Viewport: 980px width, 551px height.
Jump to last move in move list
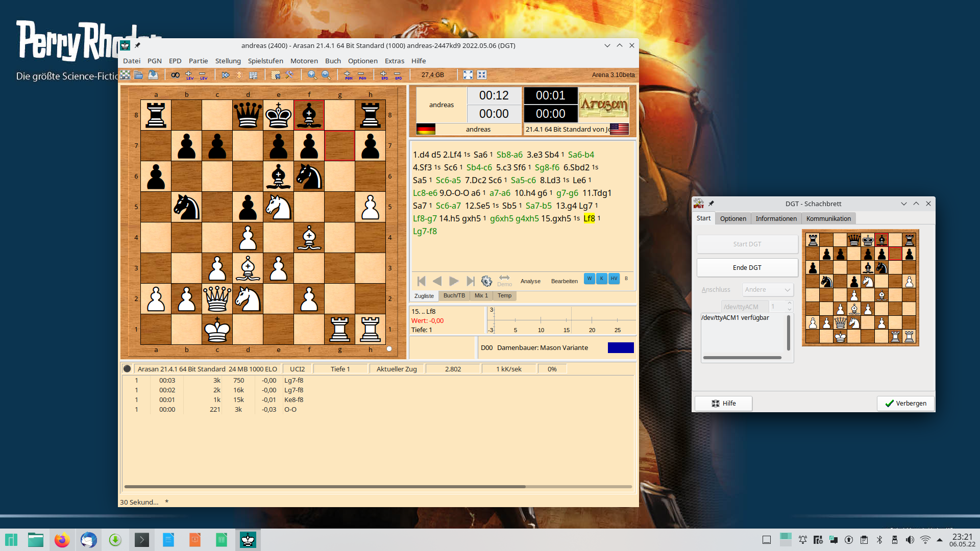471,281
